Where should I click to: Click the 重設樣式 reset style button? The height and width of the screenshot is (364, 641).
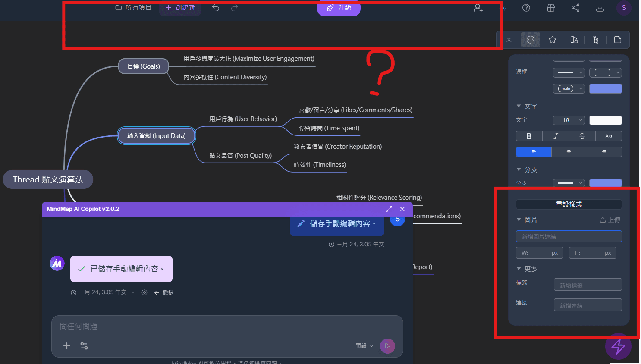pos(569,204)
